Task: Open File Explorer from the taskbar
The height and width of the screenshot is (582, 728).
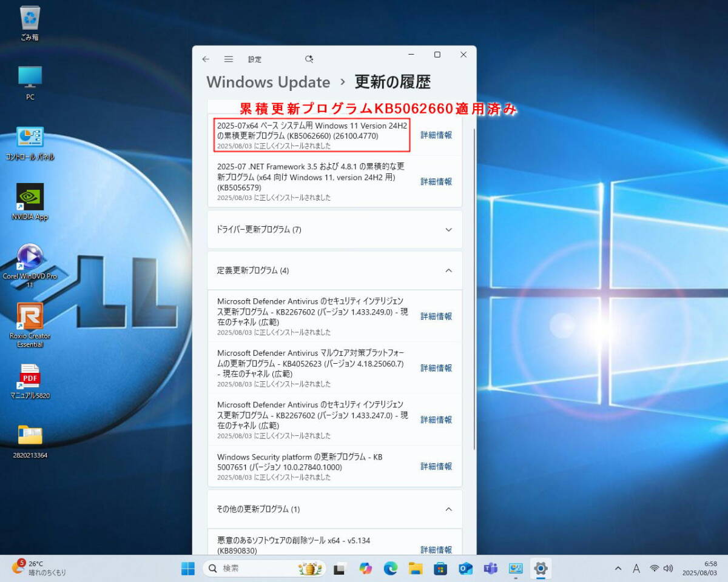Action: coord(416,569)
